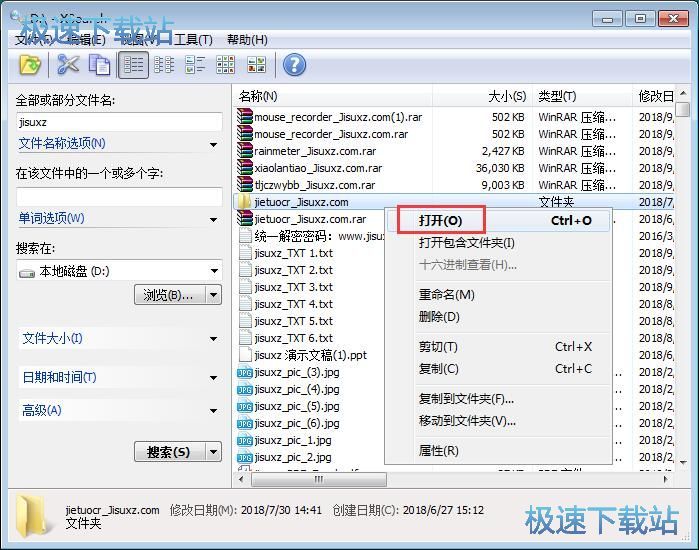Expand 文件大小(I) section

click(x=214, y=339)
